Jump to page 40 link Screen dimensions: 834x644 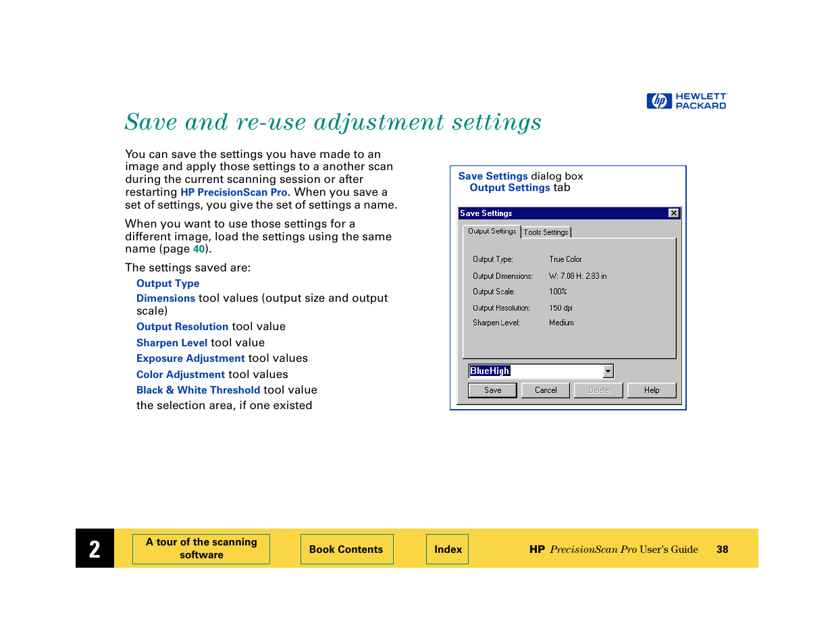click(199, 249)
